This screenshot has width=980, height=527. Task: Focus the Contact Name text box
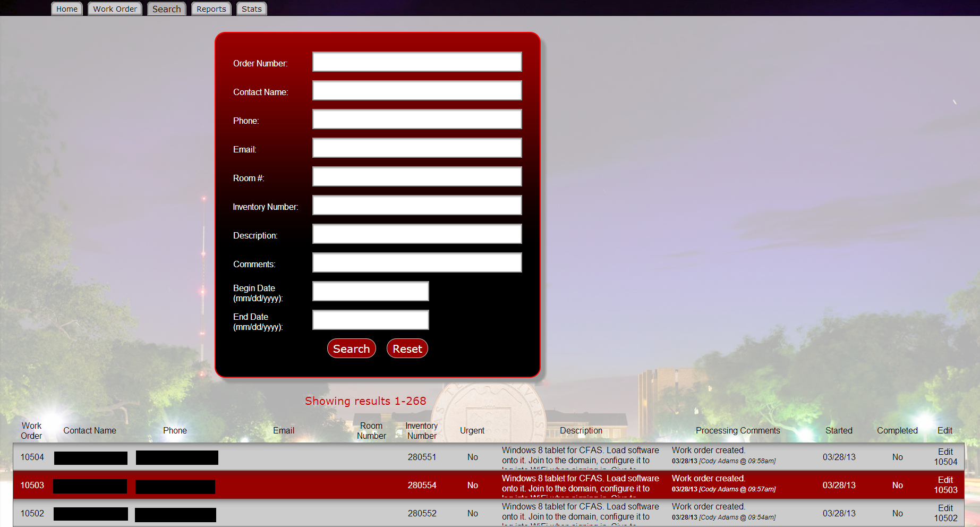417,90
